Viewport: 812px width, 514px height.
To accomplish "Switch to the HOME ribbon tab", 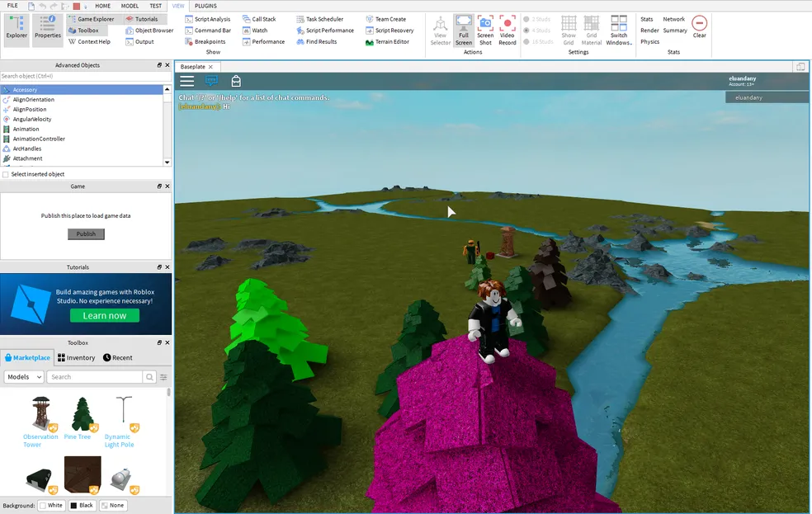I will (102, 6).
